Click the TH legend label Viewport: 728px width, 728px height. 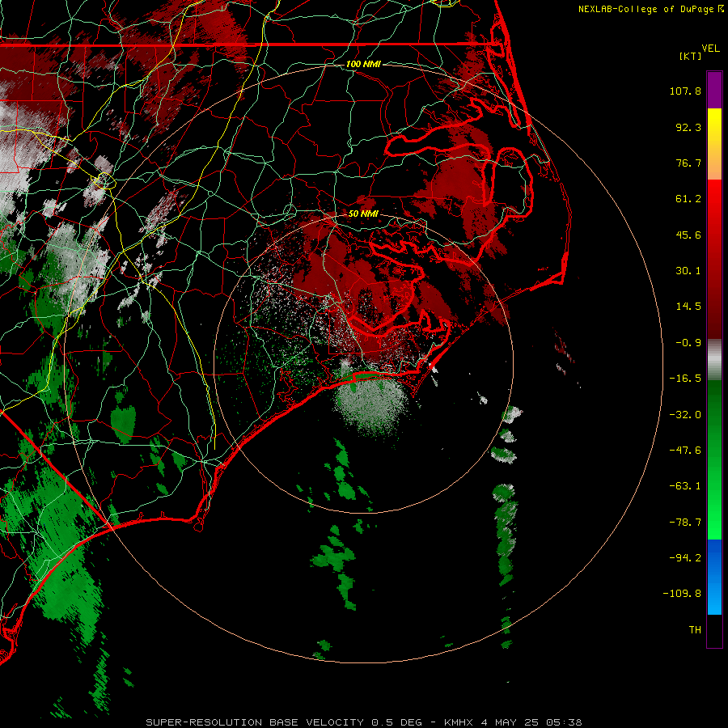[x=695, y=630]
